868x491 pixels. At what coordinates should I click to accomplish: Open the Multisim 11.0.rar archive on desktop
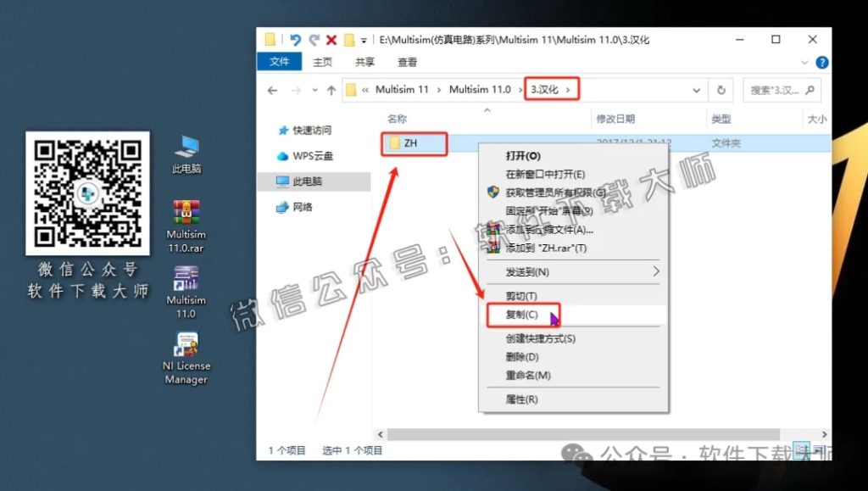click(185, 210)
